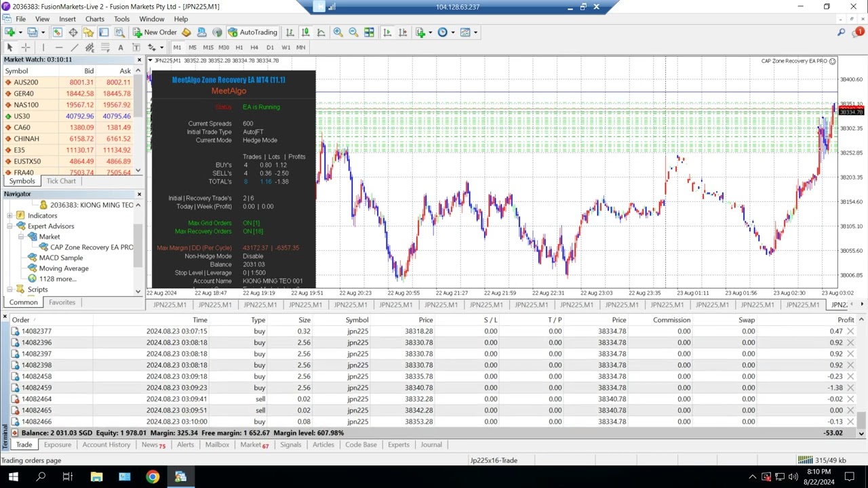
Task: Open File Explorer from Windows taskbar
Action: [x=96, y=476]
